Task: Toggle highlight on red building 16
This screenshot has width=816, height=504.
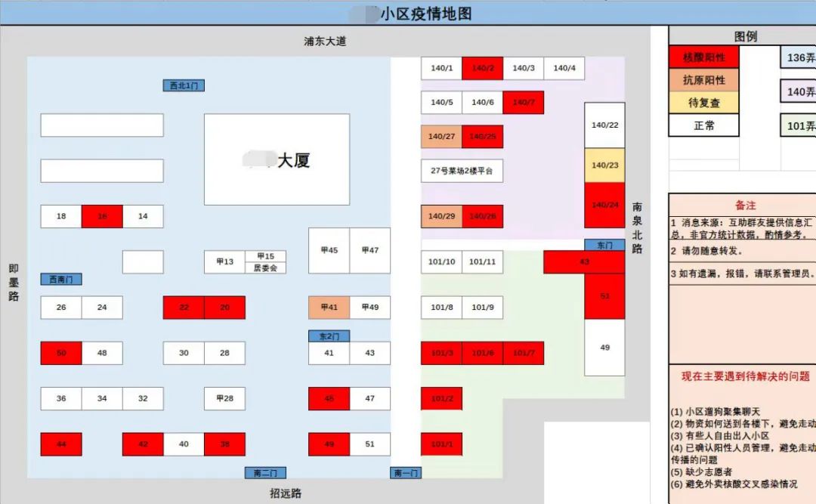Action: (x=102, y=216)
